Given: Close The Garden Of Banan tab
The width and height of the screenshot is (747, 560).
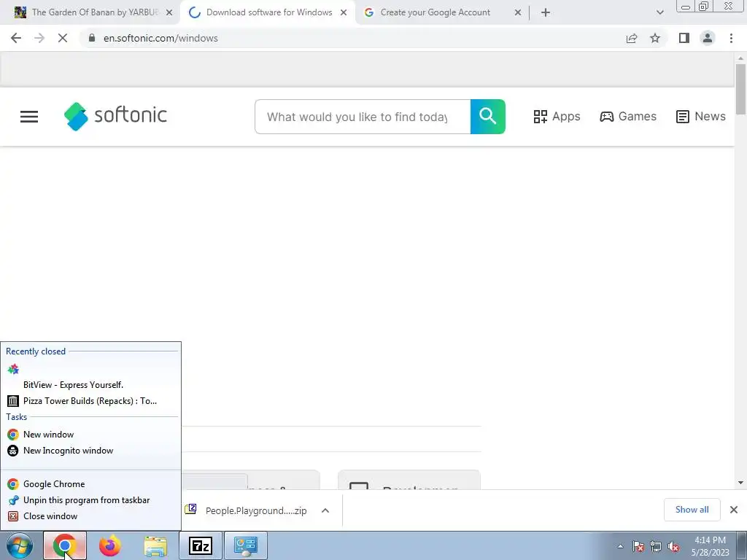Looking at the screenshot, I should coord(169,12).
